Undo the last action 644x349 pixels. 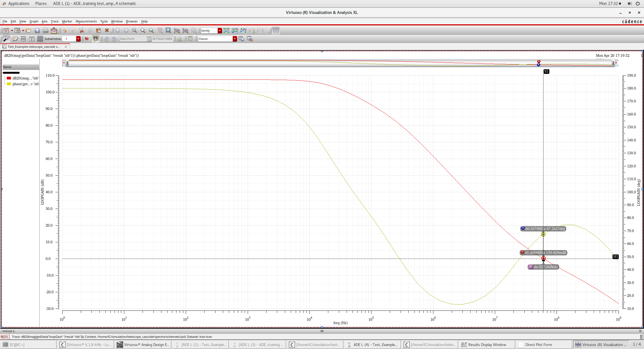click(x=64, y=31)
